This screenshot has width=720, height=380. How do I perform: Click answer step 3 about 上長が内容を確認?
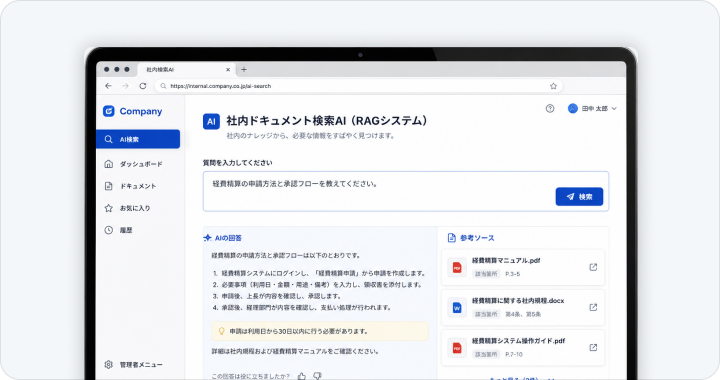pyautogui.click(x=277, y=296)
